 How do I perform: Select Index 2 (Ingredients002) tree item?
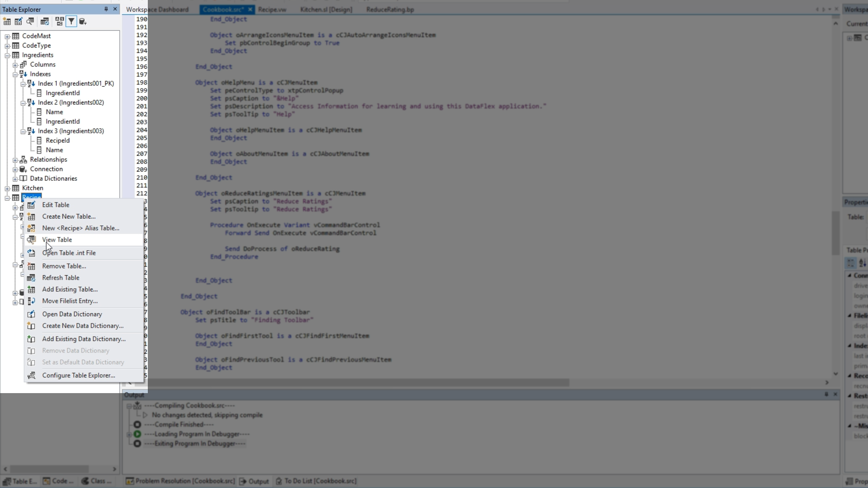(71, 103)
